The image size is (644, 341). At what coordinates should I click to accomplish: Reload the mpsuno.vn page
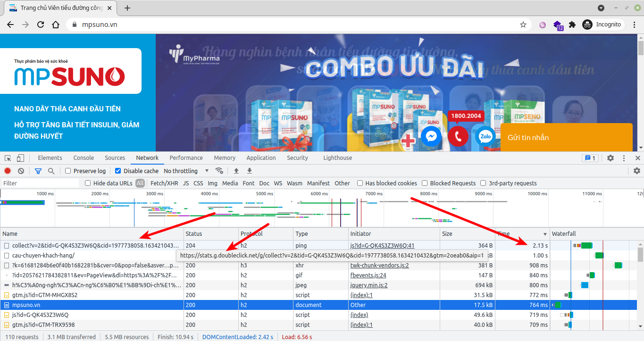pyautogui.click(x=41, y=25)
